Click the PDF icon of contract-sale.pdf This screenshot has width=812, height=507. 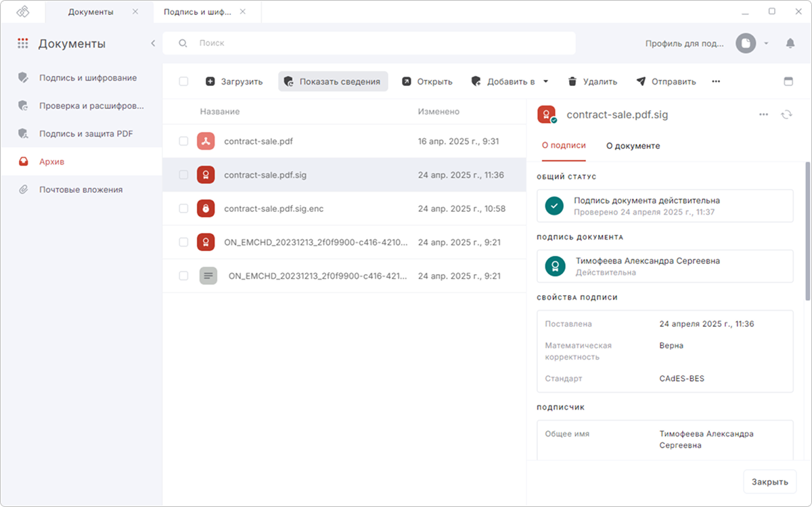[206, 141]
